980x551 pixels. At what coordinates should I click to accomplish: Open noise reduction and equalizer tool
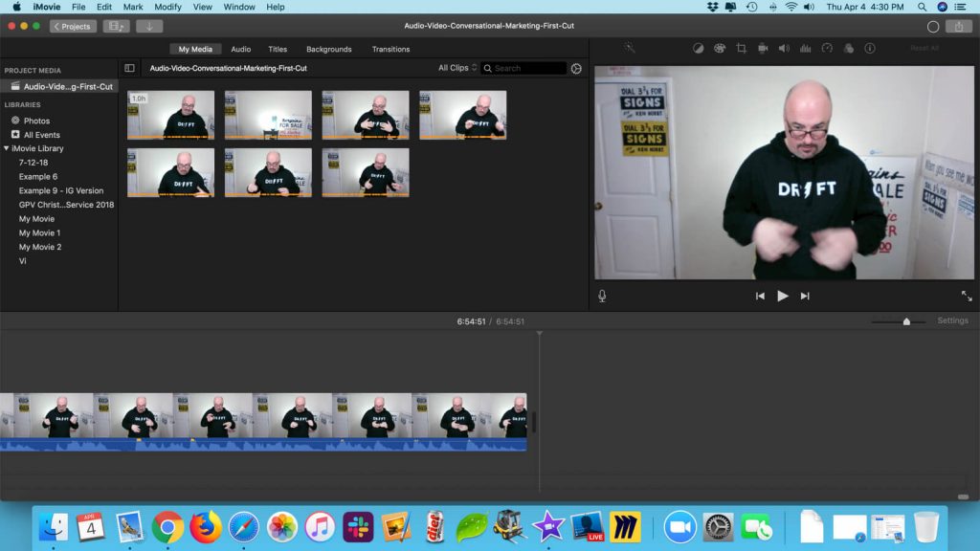pos(805,48)
